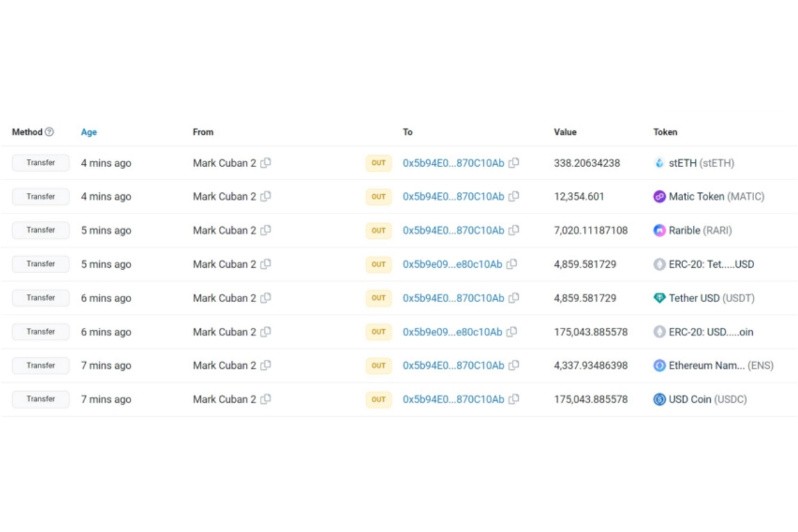Copy recipient address in Rarible row
This screenshot has height=532, width=798.
point(513,230)
